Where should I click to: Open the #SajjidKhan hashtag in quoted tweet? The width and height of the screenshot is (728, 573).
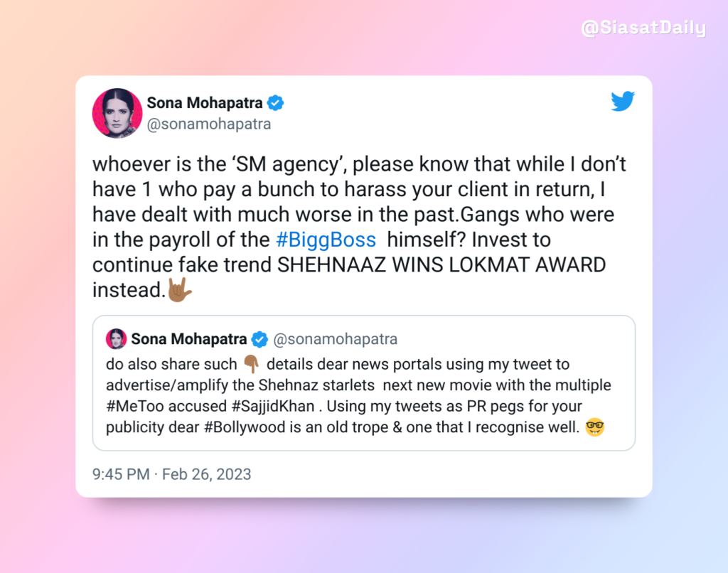tap(273, 407)
